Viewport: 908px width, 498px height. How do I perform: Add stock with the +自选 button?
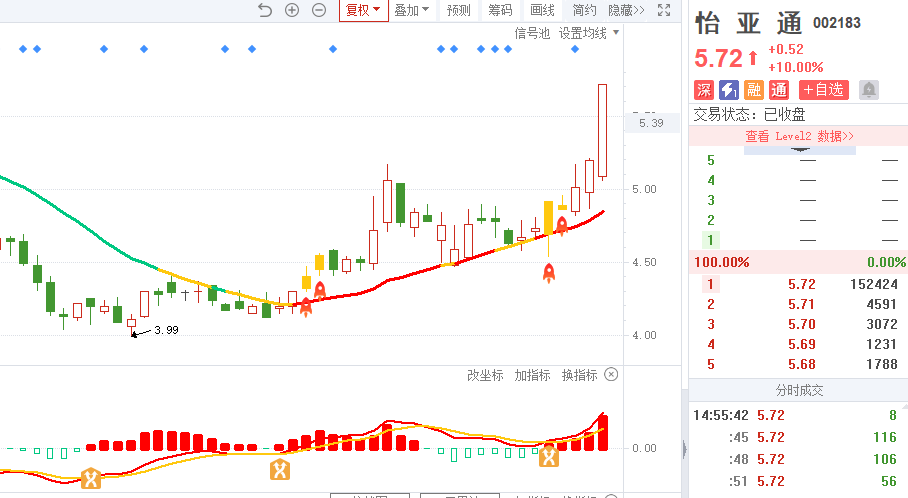823,90
